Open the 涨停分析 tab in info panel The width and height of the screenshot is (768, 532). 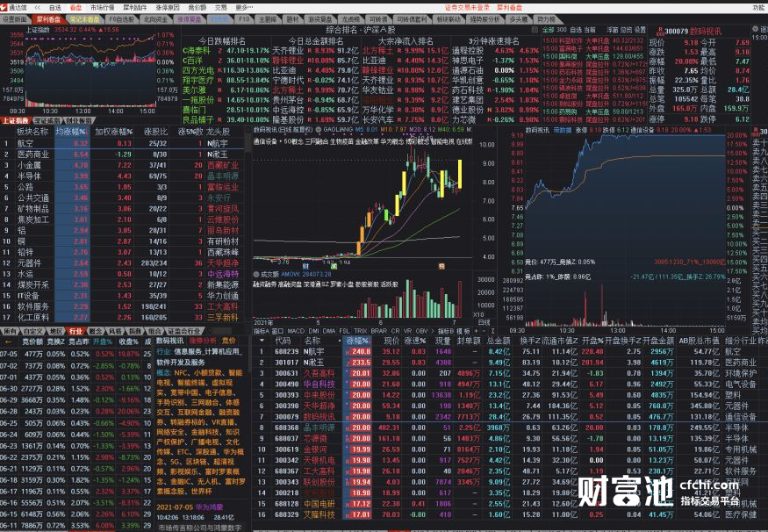coord(203,341)
